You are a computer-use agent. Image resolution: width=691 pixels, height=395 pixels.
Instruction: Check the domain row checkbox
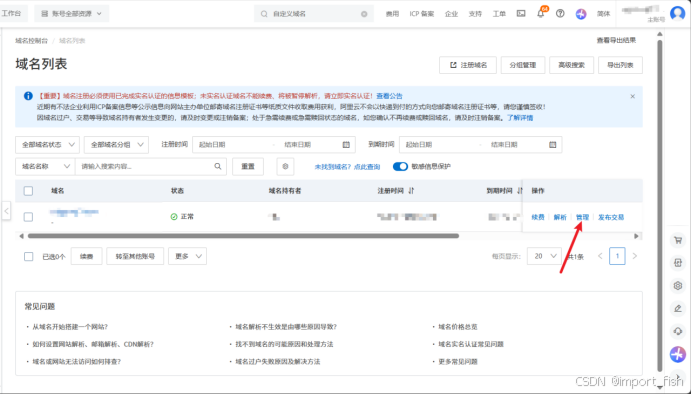pyautogui.click(x=28, y=217)
